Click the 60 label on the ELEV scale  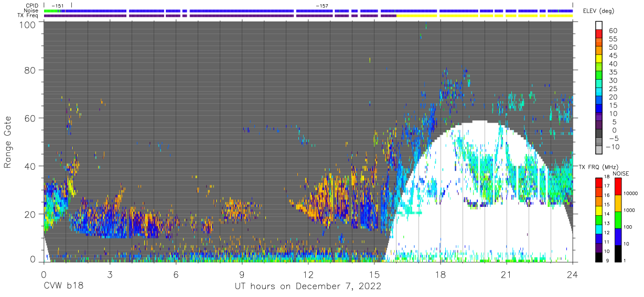point(613,30)
